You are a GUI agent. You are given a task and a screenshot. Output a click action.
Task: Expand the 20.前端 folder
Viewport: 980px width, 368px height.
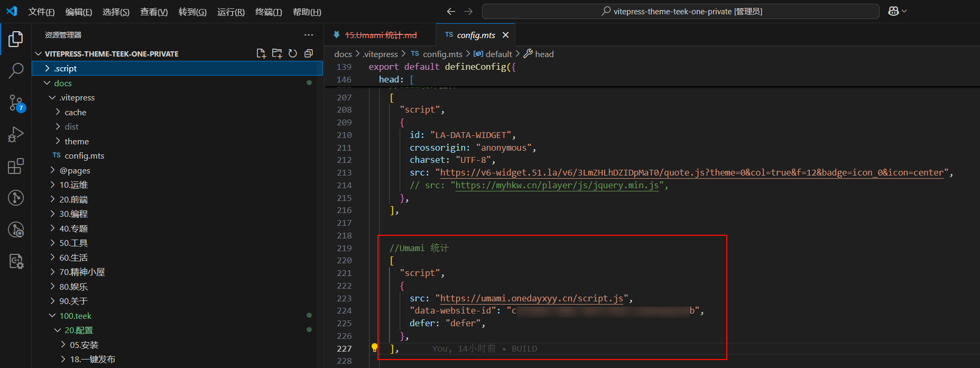177,199
